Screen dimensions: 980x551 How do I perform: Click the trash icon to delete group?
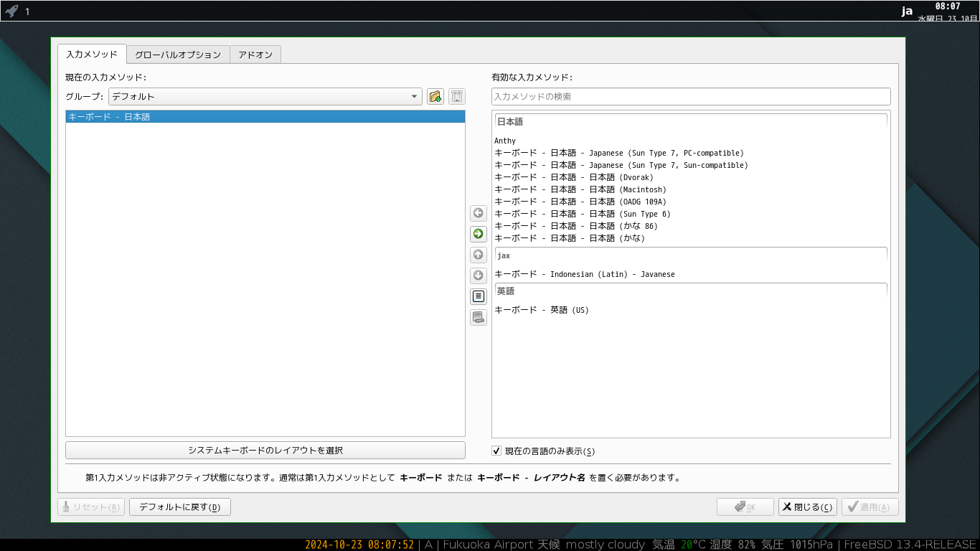coord(457,97)
